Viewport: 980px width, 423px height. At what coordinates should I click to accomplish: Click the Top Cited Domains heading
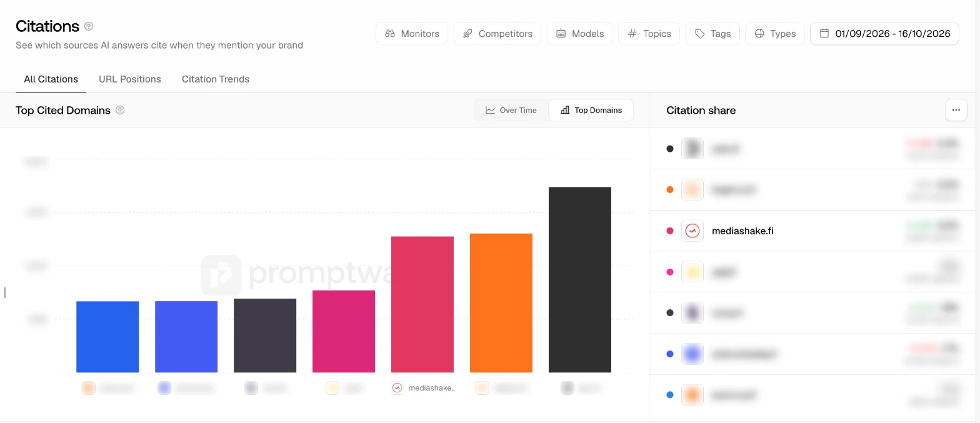pos(63,111)
